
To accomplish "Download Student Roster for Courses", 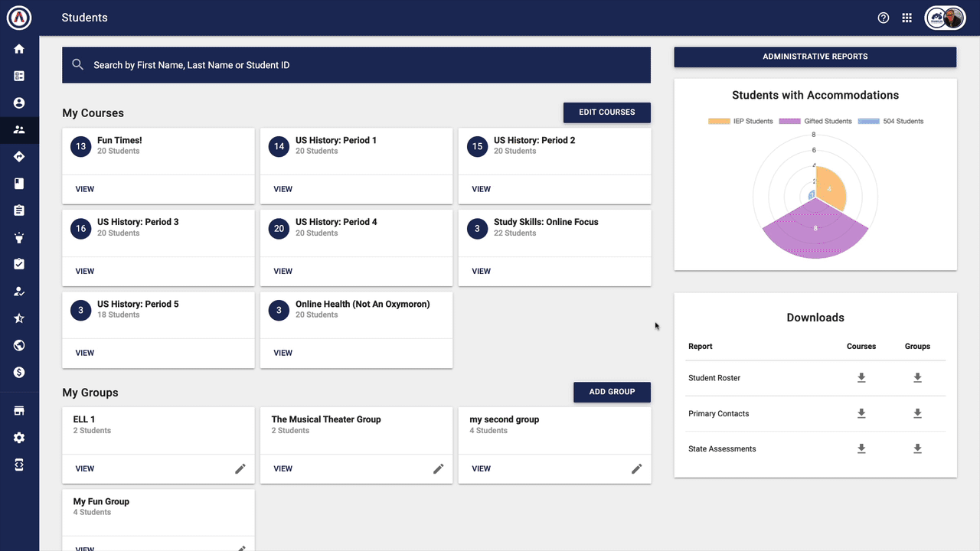I will 861,378.
